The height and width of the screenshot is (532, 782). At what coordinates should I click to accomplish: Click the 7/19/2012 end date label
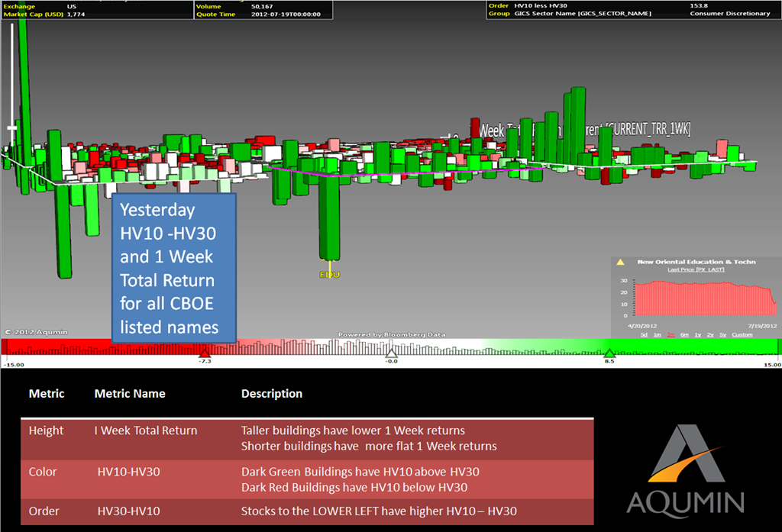pyautogui.click(x=762, y=326)
